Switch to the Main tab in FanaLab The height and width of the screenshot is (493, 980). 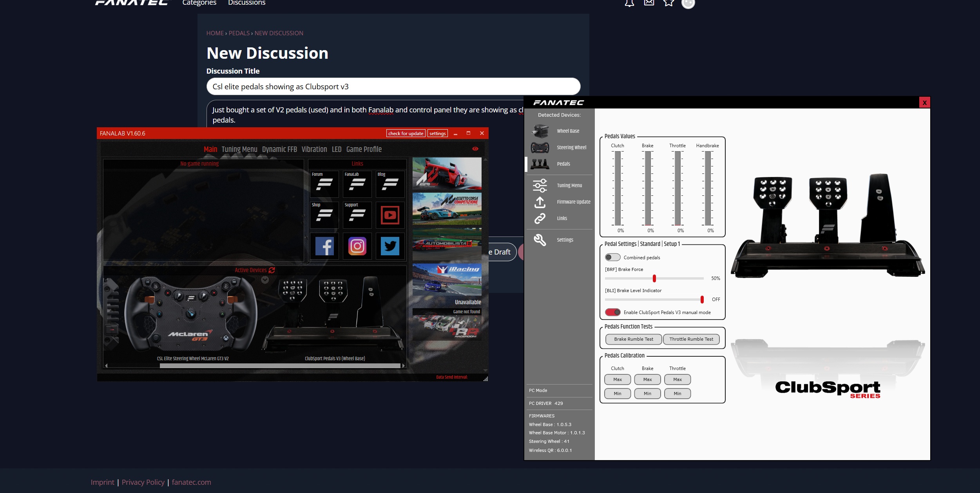[210, 149]
